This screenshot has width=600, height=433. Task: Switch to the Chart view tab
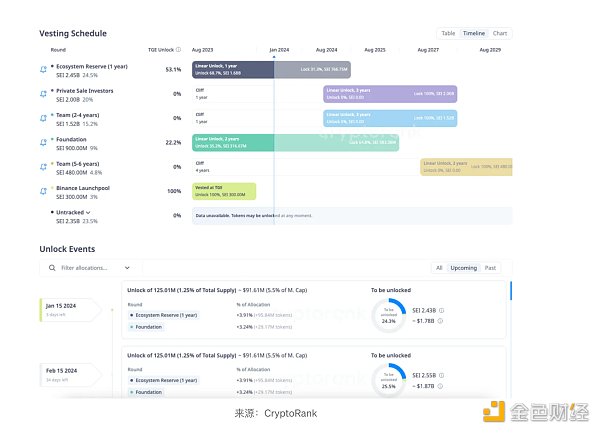pyautogui.click(x=499, y=33)
